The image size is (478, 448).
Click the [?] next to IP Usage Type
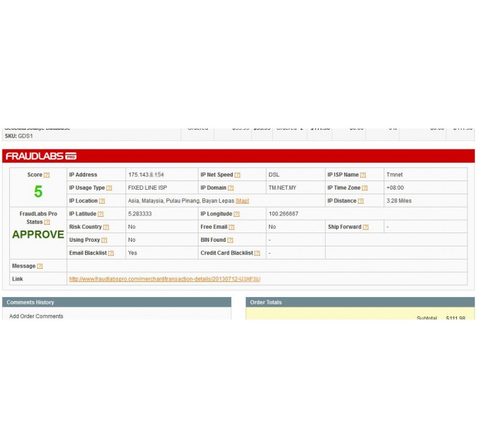tap(109, 188)
